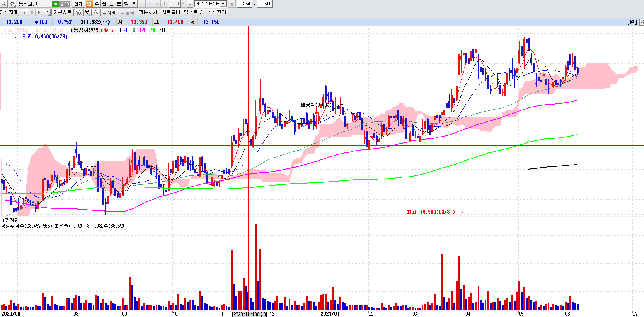Click the previous left arrow playback icon
644x317 pixels.
click(24, 12)
